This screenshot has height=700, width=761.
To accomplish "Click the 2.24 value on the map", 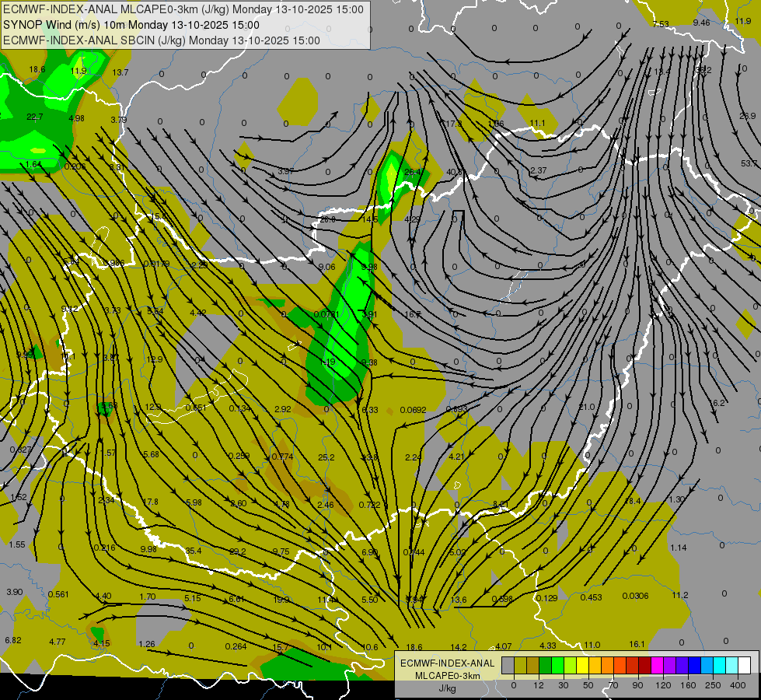I will [414, 457].
